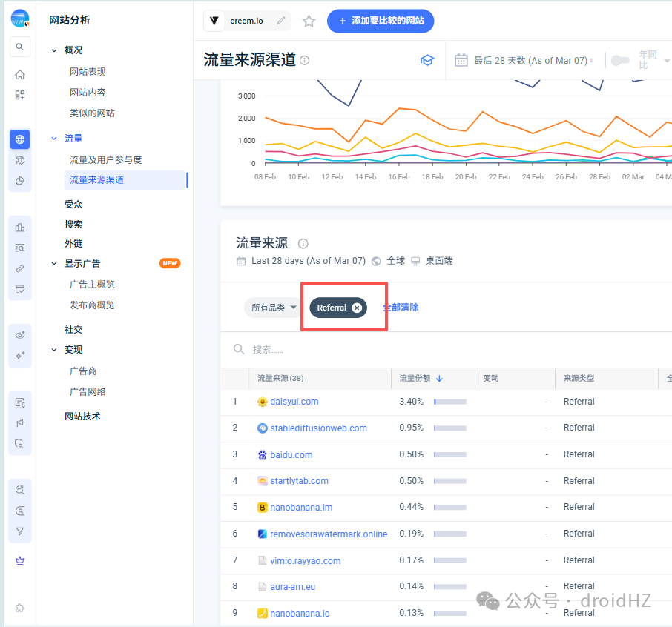The height and width of the screenshot is (627, 672).
Task: Open 类似的网站 menu item
Action: (x=92, y=113)
